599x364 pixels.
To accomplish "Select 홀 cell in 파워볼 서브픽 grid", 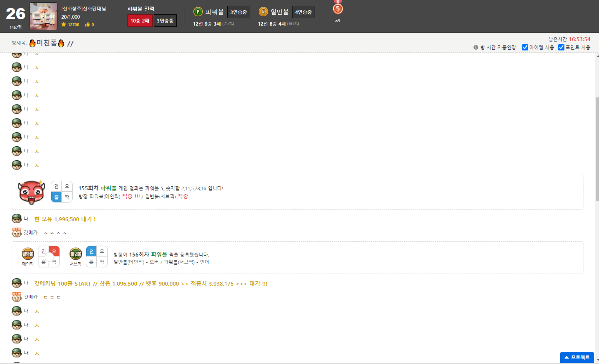I will pyautogui.click(x=91, y=262).
